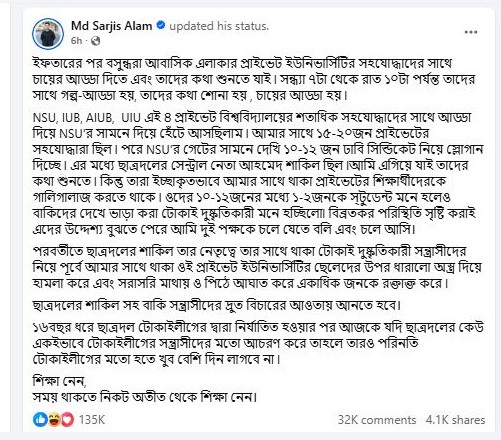Screen dimensions: 501x440
Task: Click the 'updated his status' text
Action: 219,26
